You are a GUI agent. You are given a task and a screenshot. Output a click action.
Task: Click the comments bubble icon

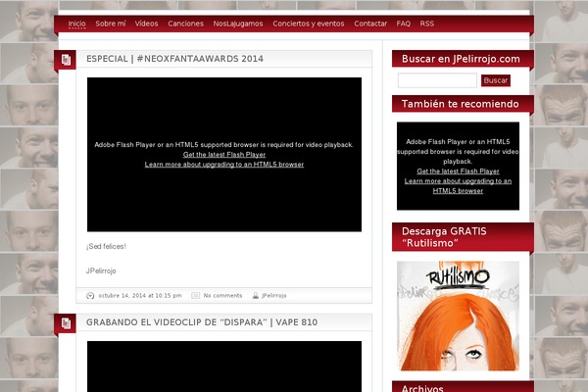coord(195,296)
